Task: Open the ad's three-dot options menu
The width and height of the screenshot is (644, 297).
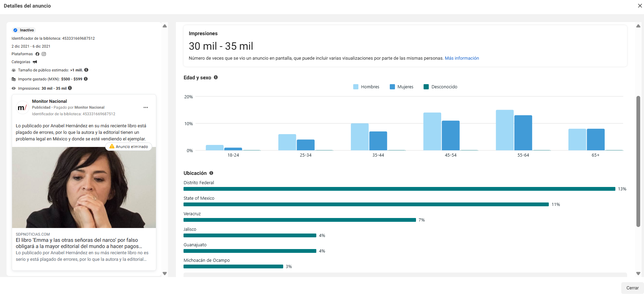Action: click(x=146, y=108)
